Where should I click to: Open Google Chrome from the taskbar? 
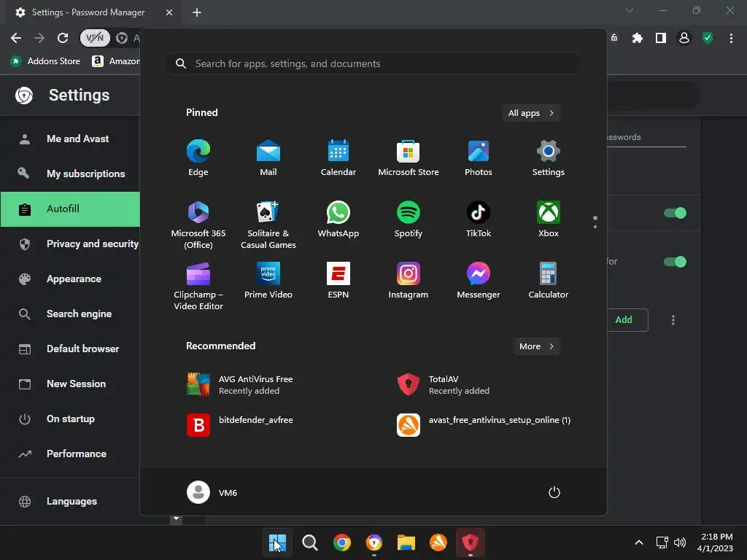point(341,542)
